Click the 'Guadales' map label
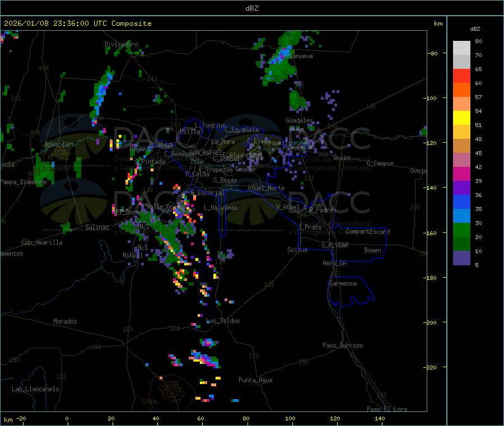Viewport: 504px width, 426px height. pyautogui.click(x=299, y=120)
